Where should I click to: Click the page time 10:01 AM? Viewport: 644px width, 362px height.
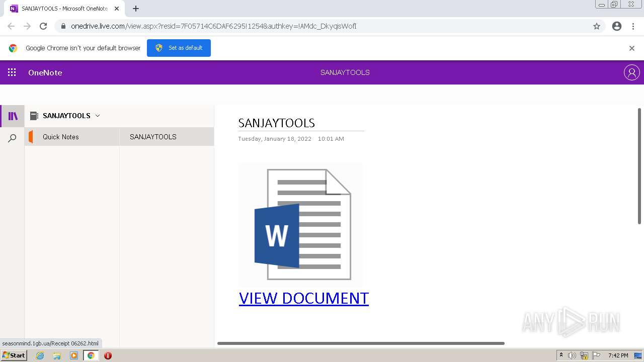click(331, 139)
